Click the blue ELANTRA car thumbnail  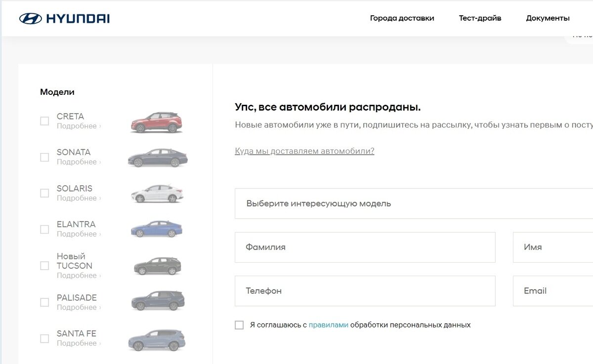click(x=156, y=229)
